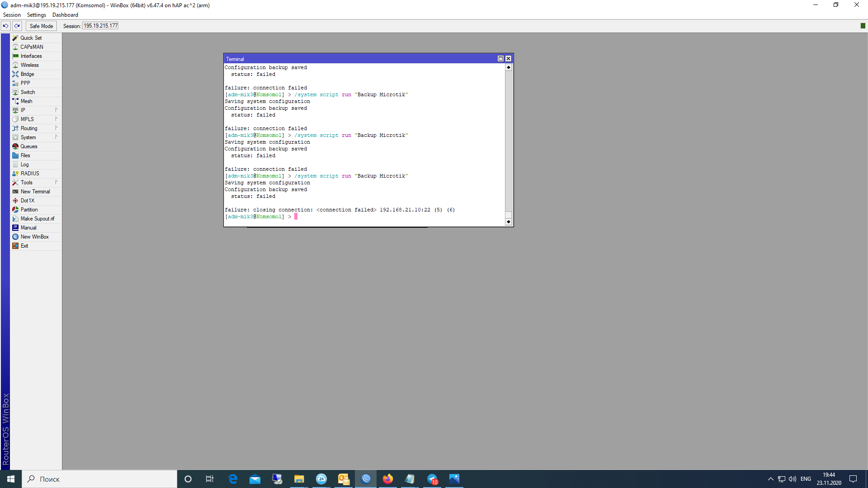Image resolution: width=868 pixels, height=488 pixels.
Task: Open Task View on taskbar
Action: pyautogui.click(x=210, y=479)
